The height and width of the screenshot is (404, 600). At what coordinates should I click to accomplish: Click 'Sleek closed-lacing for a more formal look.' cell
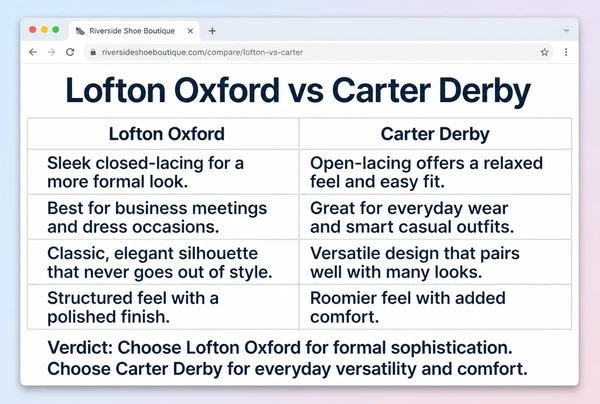tap(163, 172)
